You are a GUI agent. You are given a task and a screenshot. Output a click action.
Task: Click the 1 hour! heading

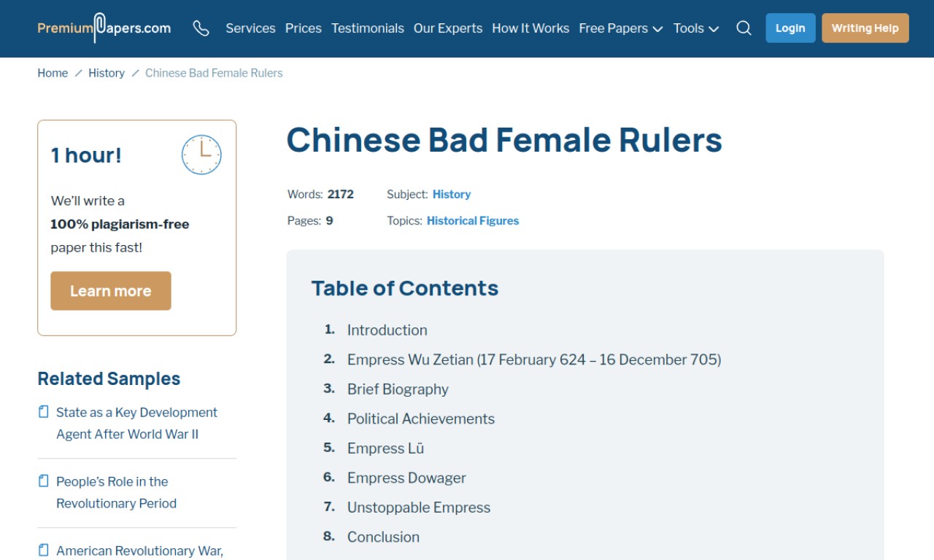click(x=86, y=155)
